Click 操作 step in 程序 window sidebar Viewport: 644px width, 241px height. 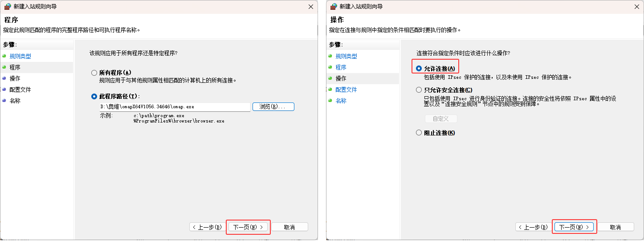coord(15,78)
